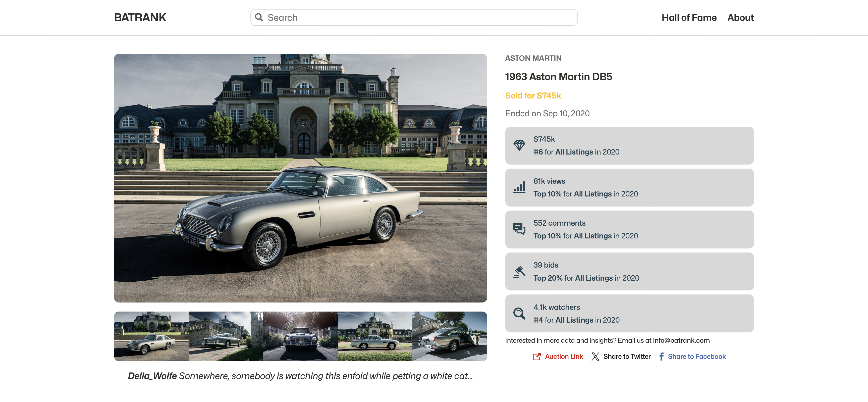This screenshot has width=868, height=402.
Task: Click the gavel bids icon
Action: (519, 271)
